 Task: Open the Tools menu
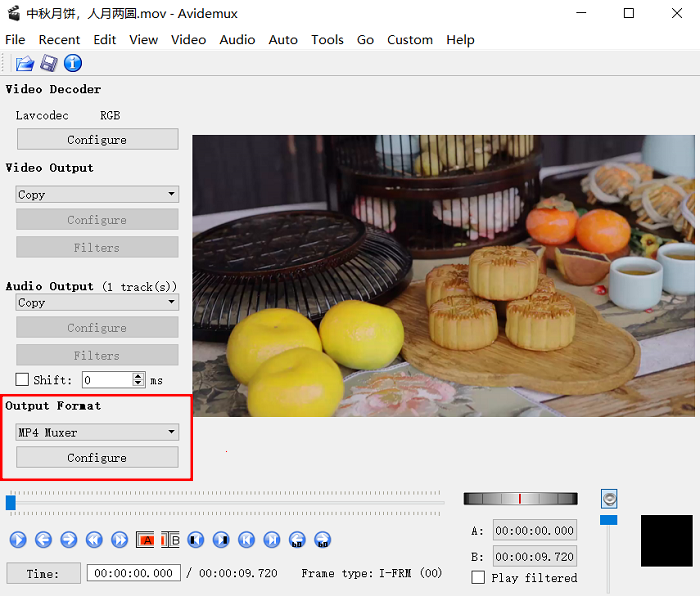point(327,40)
